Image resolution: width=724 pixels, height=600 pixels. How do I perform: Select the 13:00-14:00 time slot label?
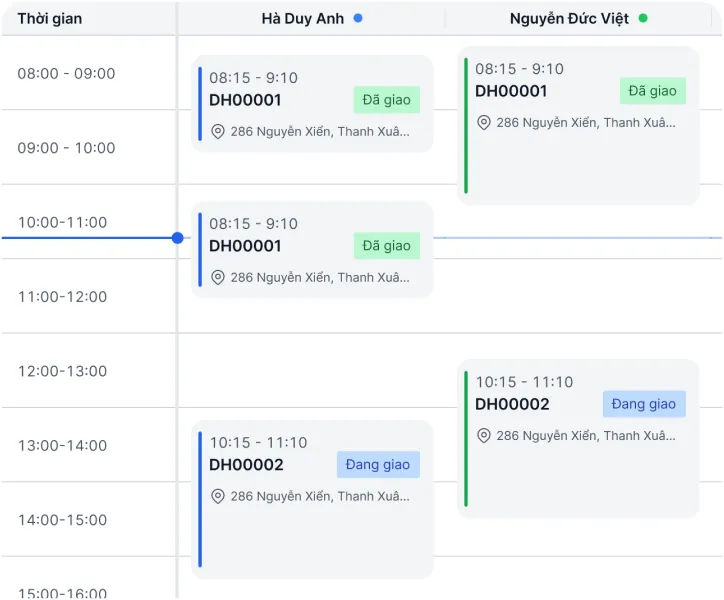pos(62,445)
